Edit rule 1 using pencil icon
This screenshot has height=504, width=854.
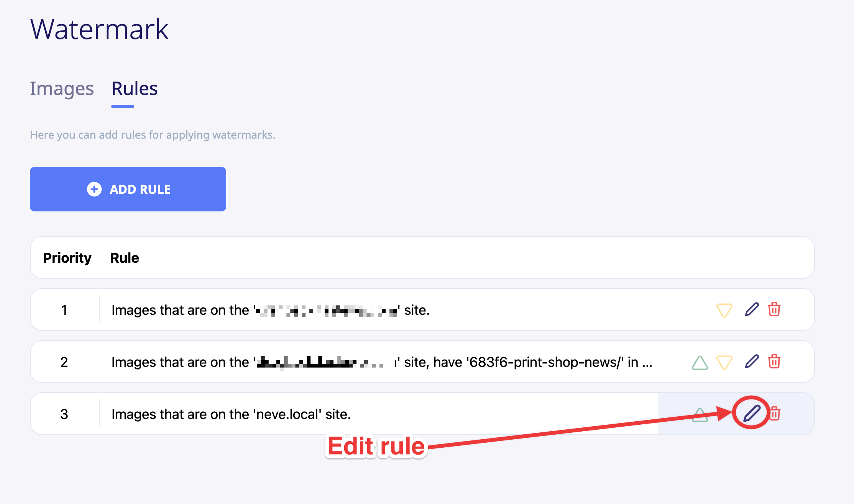(752, 309)
